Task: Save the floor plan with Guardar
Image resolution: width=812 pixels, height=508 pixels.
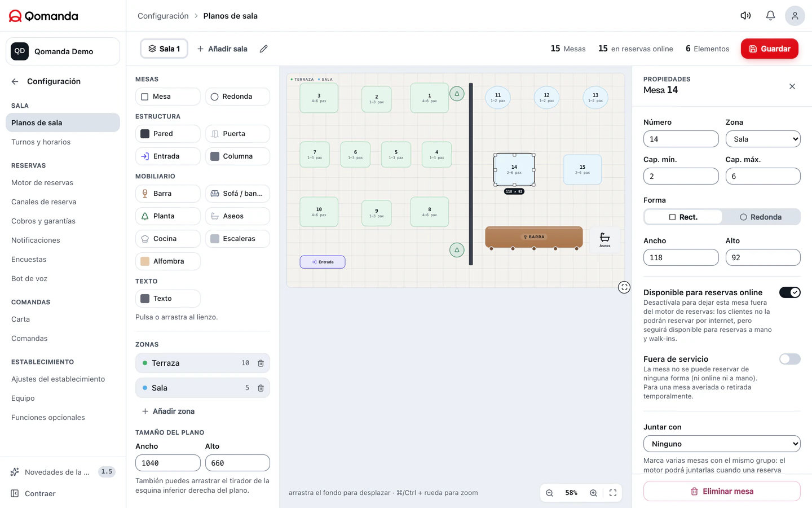Action: point(770,49)
